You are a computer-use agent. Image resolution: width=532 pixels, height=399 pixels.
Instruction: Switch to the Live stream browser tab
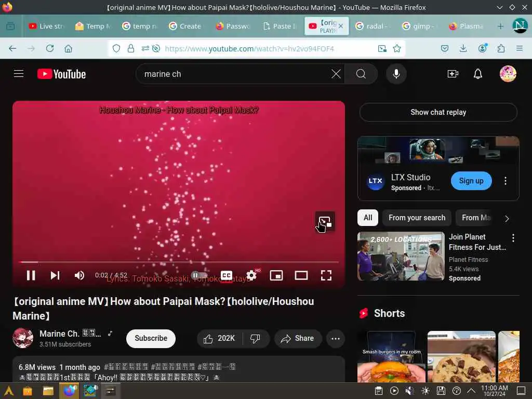47,26
